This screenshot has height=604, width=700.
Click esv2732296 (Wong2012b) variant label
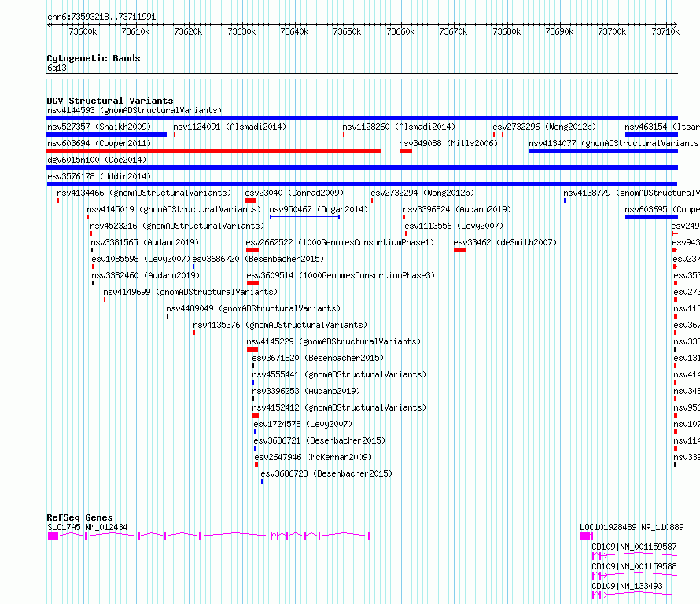544,127
